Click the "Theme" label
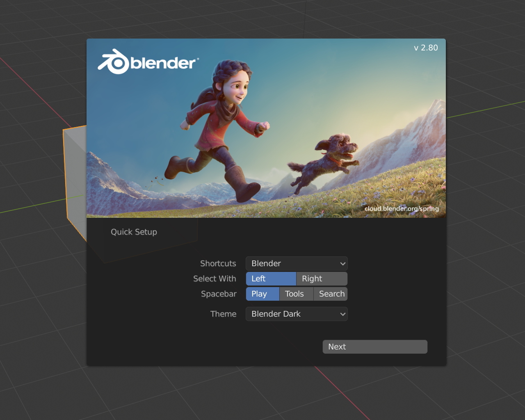Screen dimensions: 525x420 223,314
